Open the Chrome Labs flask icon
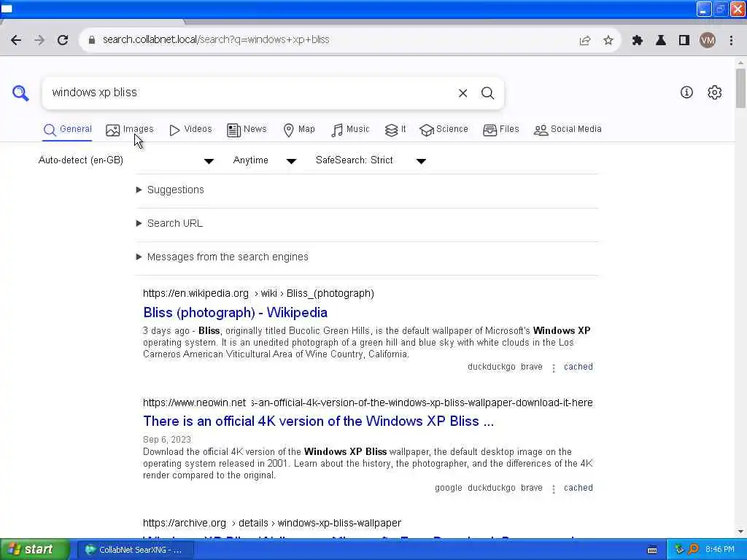747x560 pixels. [661, 41]
